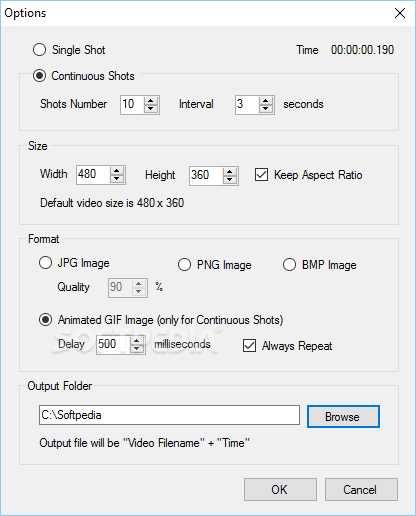This screenshot has width=416, height=516.
Task: Increase the Interval seconds spinner
Action: coord(266,101)
